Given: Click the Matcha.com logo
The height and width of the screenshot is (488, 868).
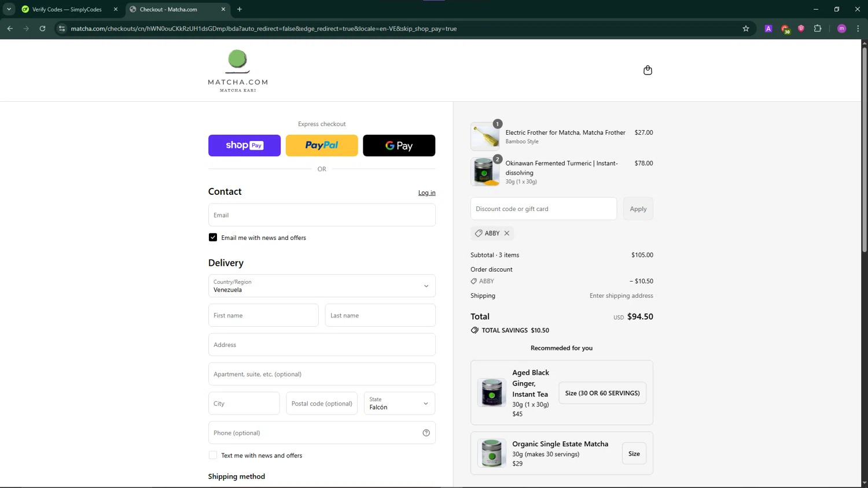Looking at the screenshot, I should click(x=238, y=71).
